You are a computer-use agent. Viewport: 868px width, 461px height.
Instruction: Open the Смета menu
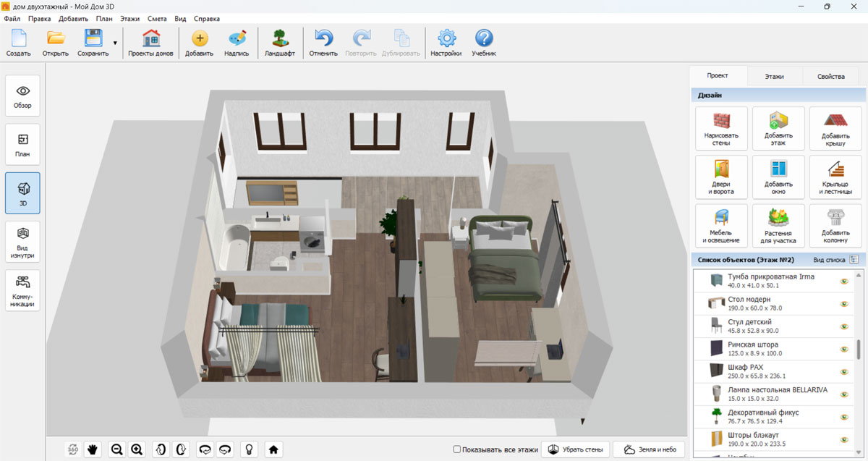point(156,18)
